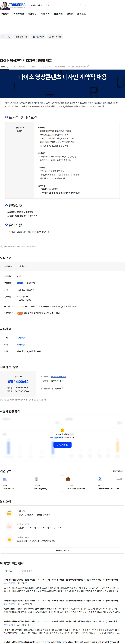The width and height of the screenshot is (125, 644).
Task: Click the job posting banner image
Action: 63,84
